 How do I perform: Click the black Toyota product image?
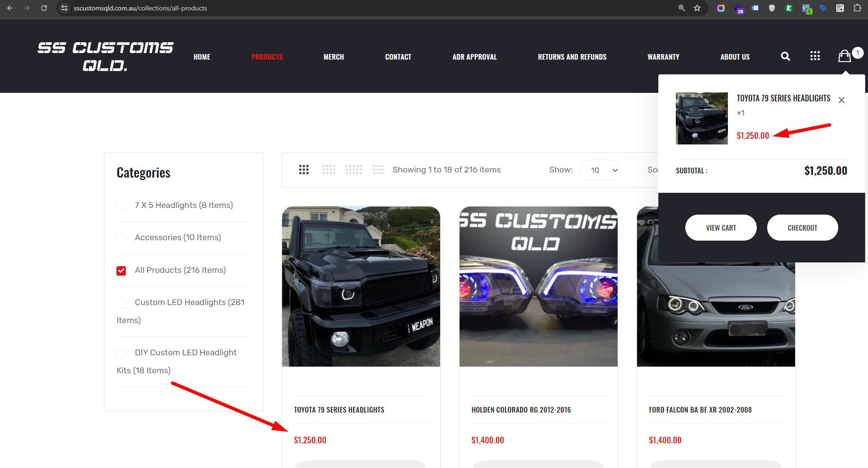(361, 287)
